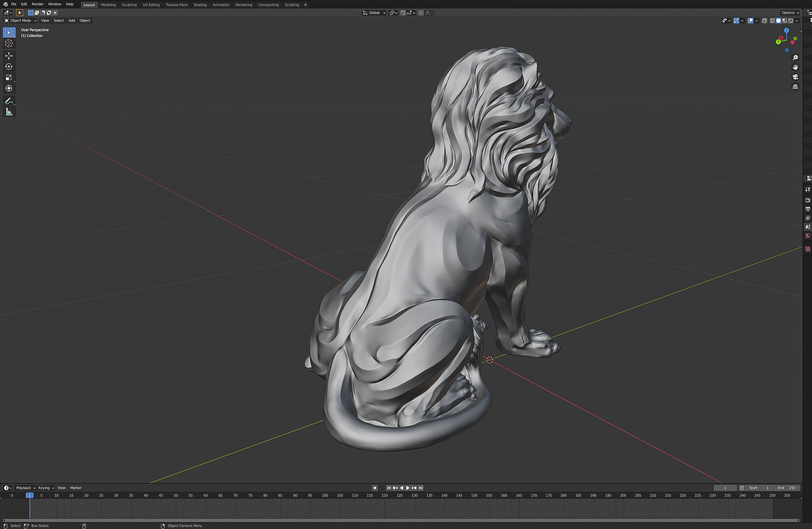Open the Keying dropdown in timeline
The height and width of the screenshot is (529, 812).
[x=46, y=488]
